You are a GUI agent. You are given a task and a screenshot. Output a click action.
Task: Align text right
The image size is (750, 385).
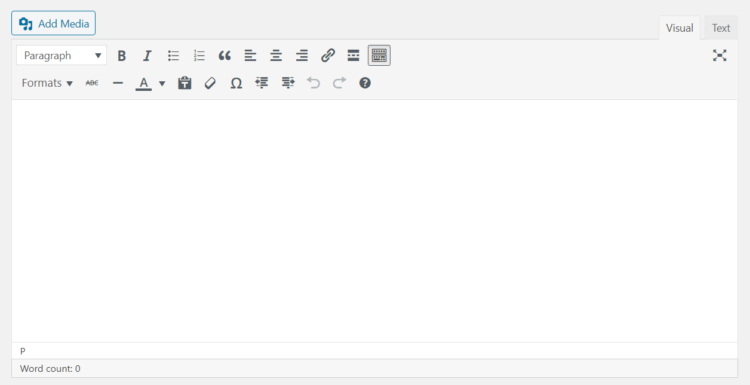[x=302, y=55]
